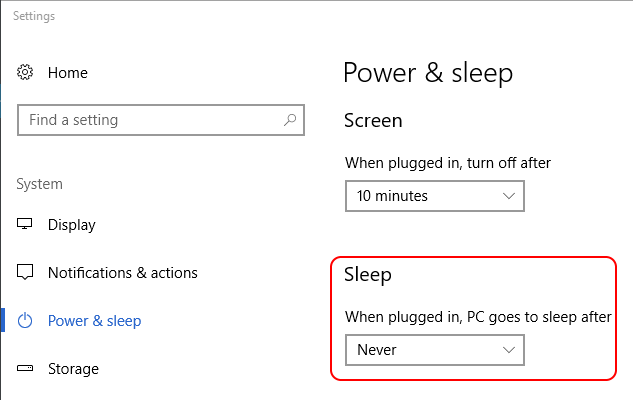
Task: Click the Settings window title
Action: [x=34, y=16]
